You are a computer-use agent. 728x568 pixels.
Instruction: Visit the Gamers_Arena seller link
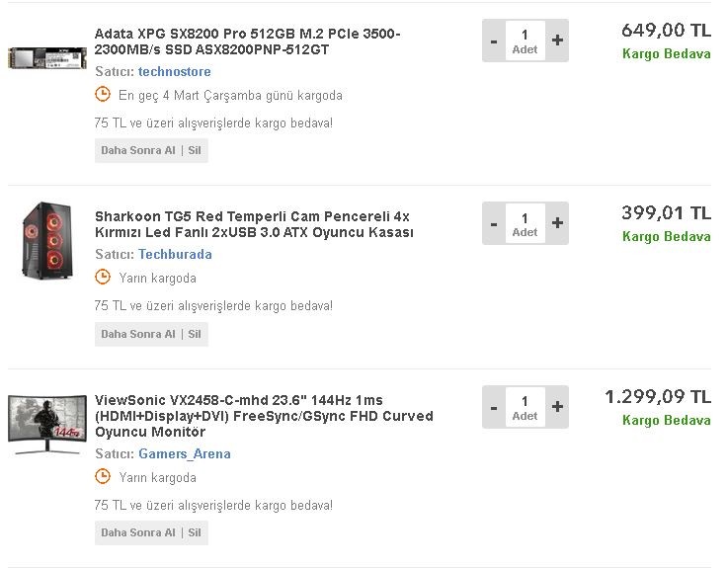[184, 454]
